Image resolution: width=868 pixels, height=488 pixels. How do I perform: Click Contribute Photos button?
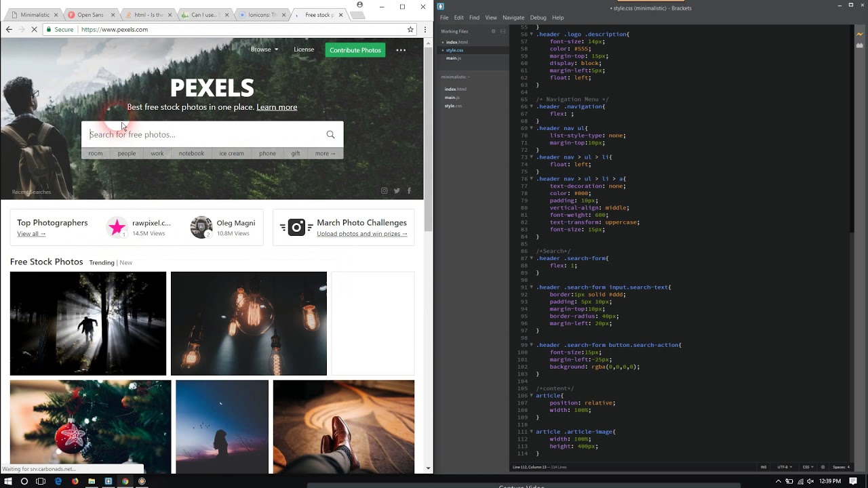355,50
